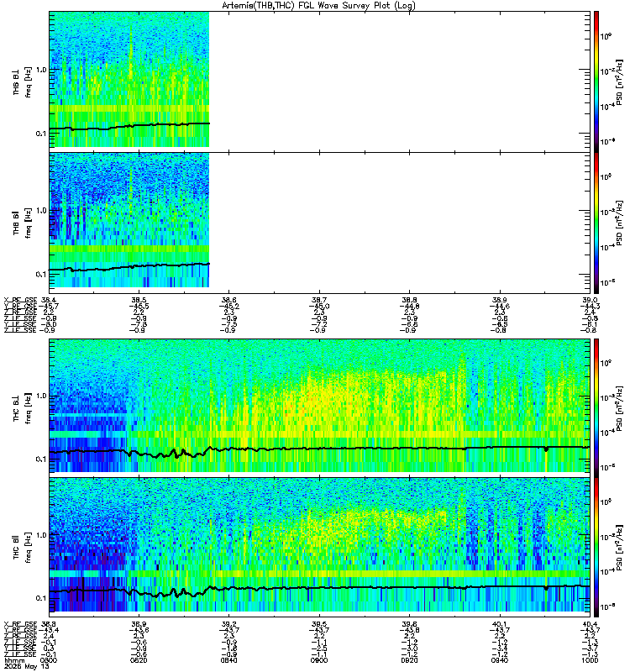The image size is (630, 672).
Task: Click the '1000' time label
Action: click(591, 660)
